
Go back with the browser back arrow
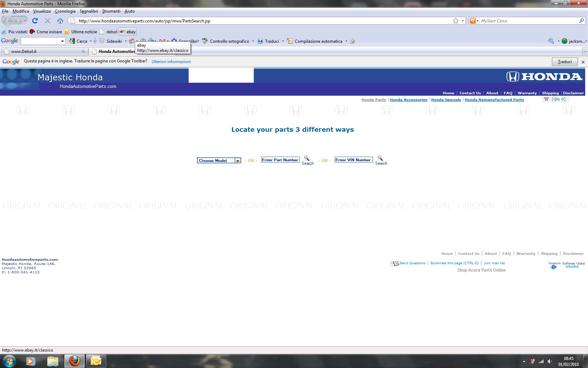(8, 21)
